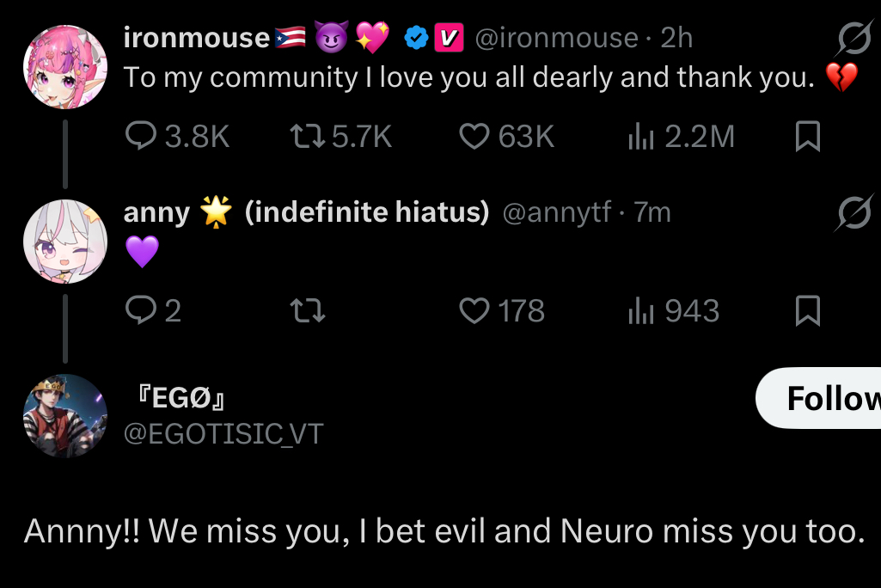Like anny's tweet with 178 likes
881x588 pixels.
[x=474, y=310]
